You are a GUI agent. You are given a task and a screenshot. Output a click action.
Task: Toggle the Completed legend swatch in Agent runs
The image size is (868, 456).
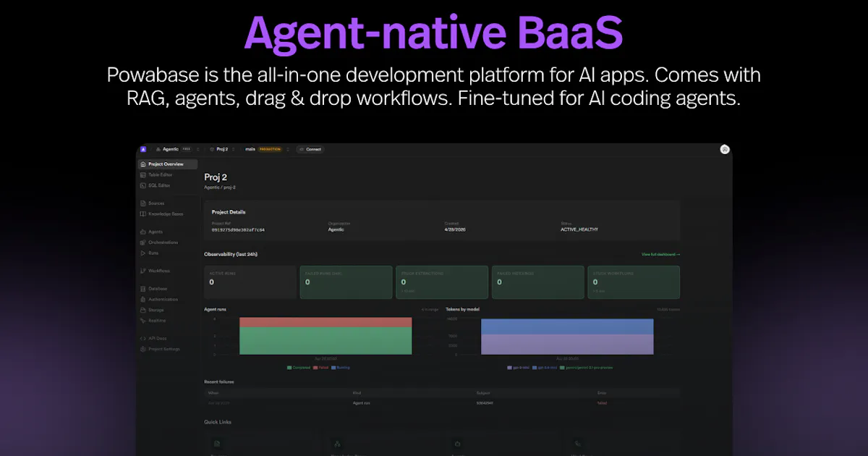(x=289, y=368)
